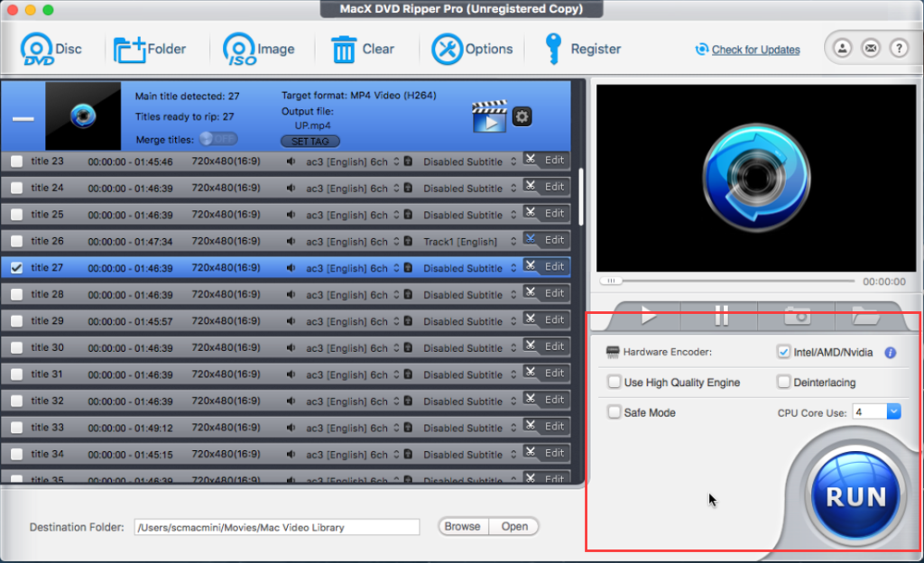The image size is (924, 563).
Task: Click the Output file name UP.mp4
Action: [x=313, y=125]
